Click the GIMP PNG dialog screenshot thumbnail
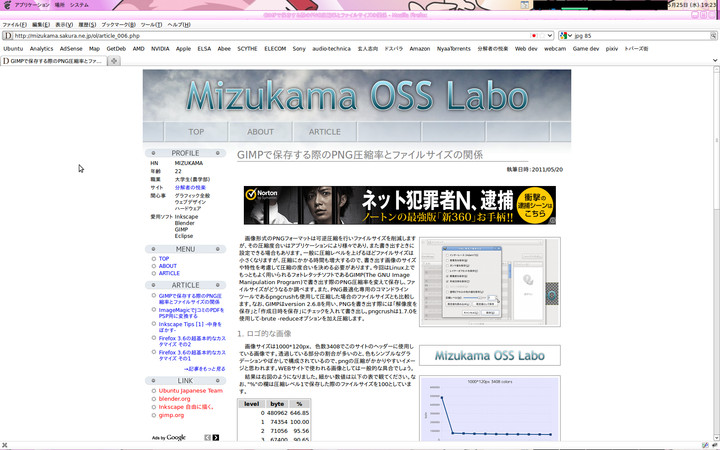The image size is (720, 450). click(489, 282)
